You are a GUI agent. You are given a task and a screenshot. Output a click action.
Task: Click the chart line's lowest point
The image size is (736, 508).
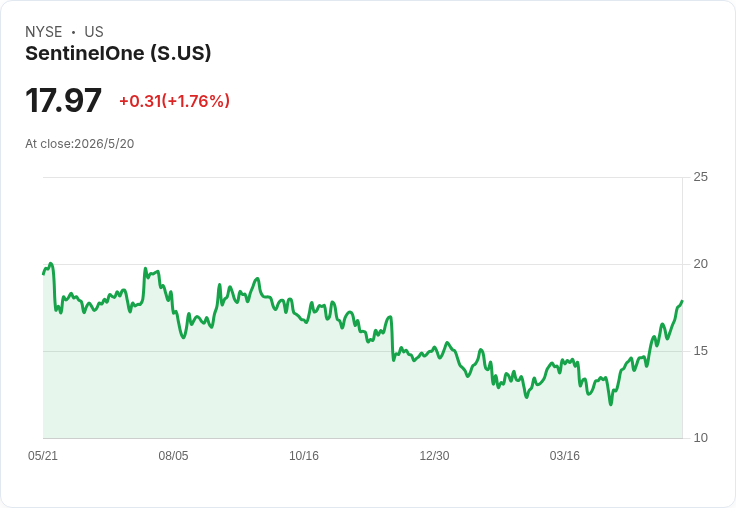(x=611, y=404)
